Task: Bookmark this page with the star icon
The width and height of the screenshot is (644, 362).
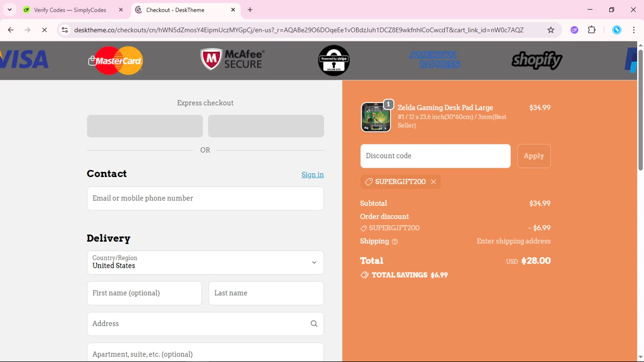Action: tap(551, 30)
